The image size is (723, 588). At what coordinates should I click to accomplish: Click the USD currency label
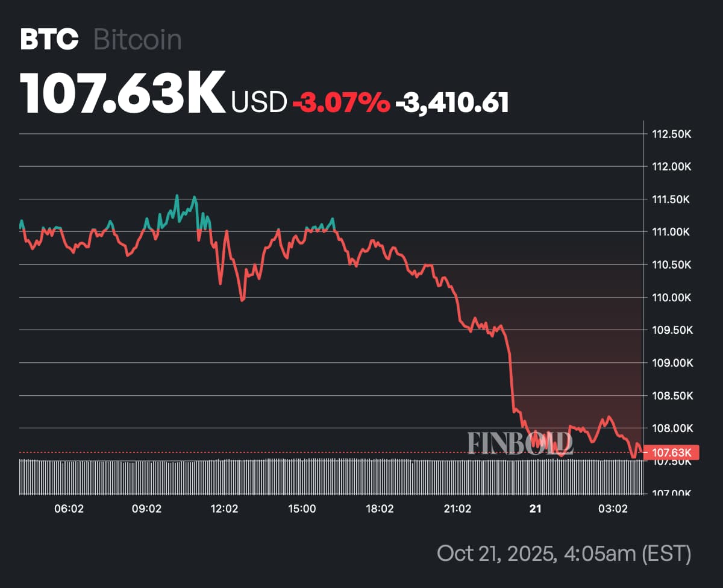[259, 103]
